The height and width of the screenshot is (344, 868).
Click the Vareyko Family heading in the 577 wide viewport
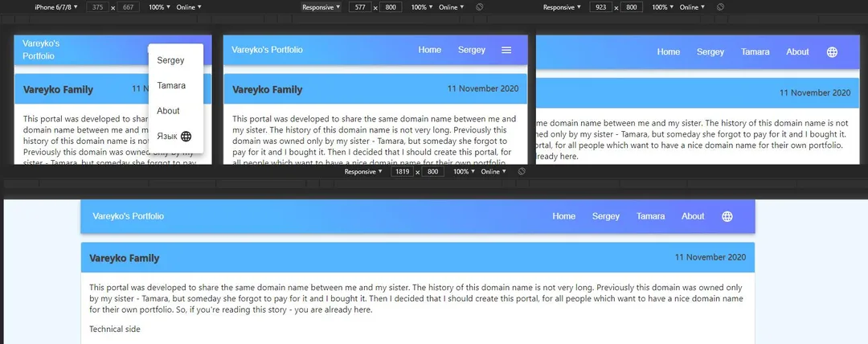268,90
